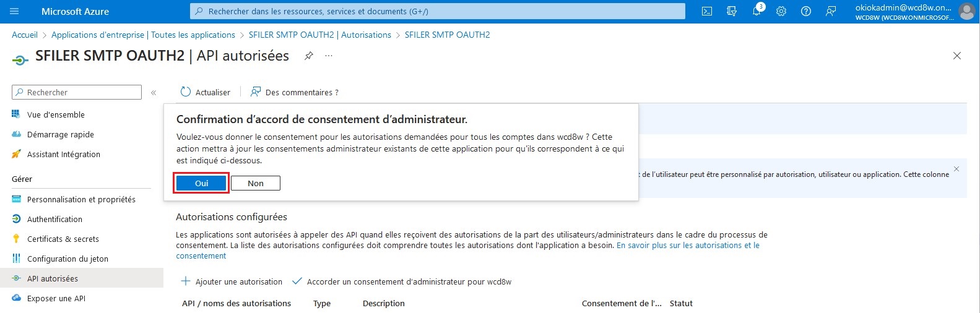The image size is (980, 313).
Task: Open the top bar feedback icon
Action: click(831, 11)
